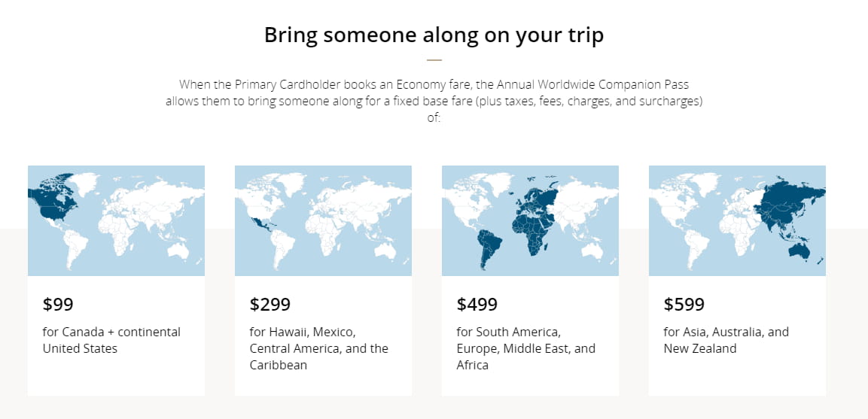Click the highlighted Canada and US region on the first map

click(52, 202)
